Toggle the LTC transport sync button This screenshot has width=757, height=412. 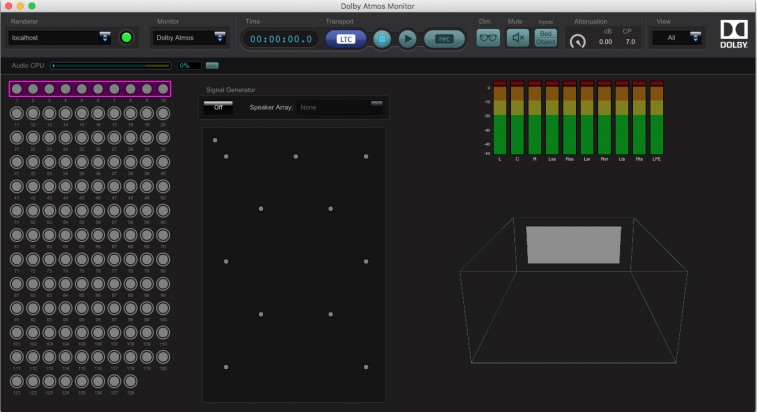coord(346,39)
